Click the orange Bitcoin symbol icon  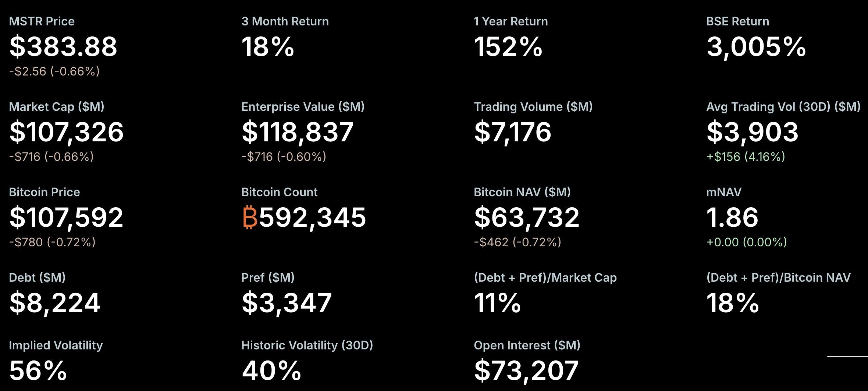tap(250, 217)
